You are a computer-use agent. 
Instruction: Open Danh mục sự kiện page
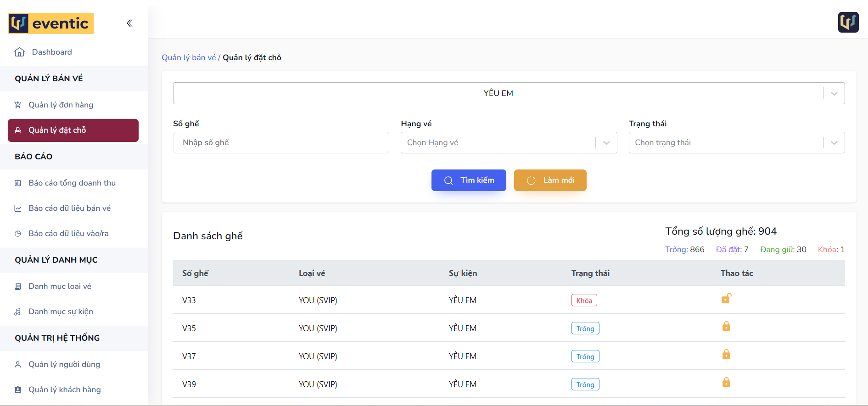coord(61,312)
